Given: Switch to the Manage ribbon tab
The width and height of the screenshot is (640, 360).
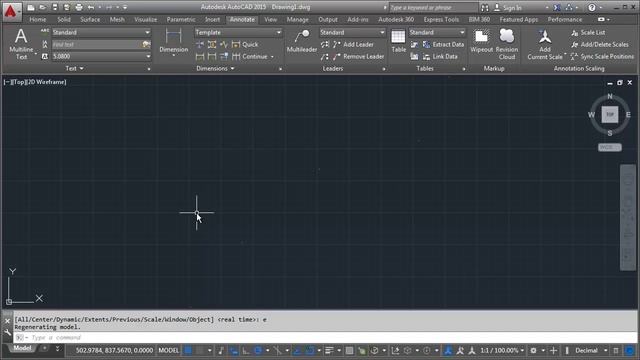Looking at the screenshot, I should pyautogui.click(x=297, y=20).
